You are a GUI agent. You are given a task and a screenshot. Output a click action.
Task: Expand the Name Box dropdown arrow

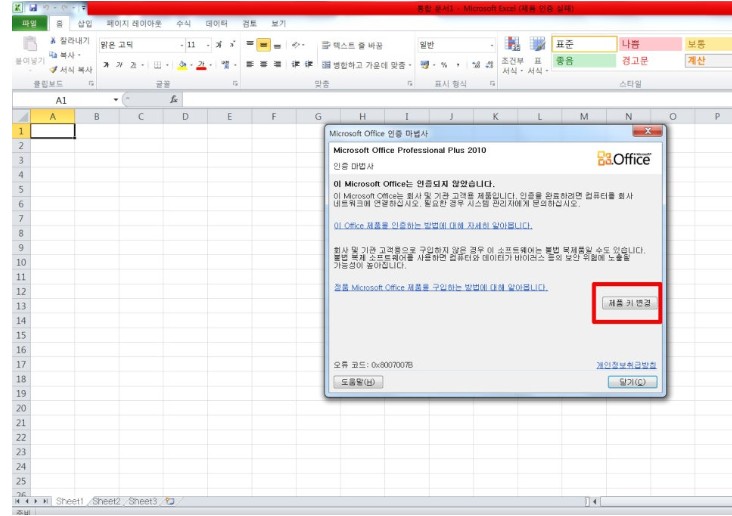point(115,99)
